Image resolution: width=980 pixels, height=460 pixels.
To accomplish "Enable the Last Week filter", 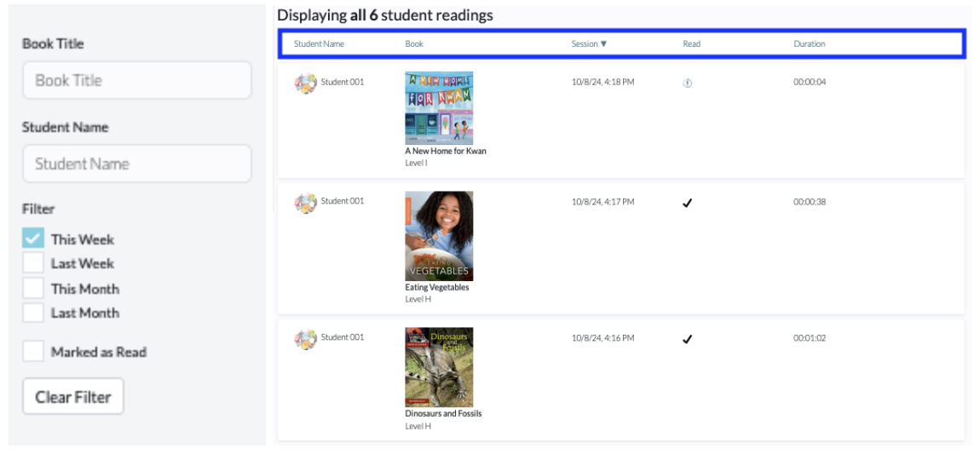I will pyautogui.click(x=33, y=262).
